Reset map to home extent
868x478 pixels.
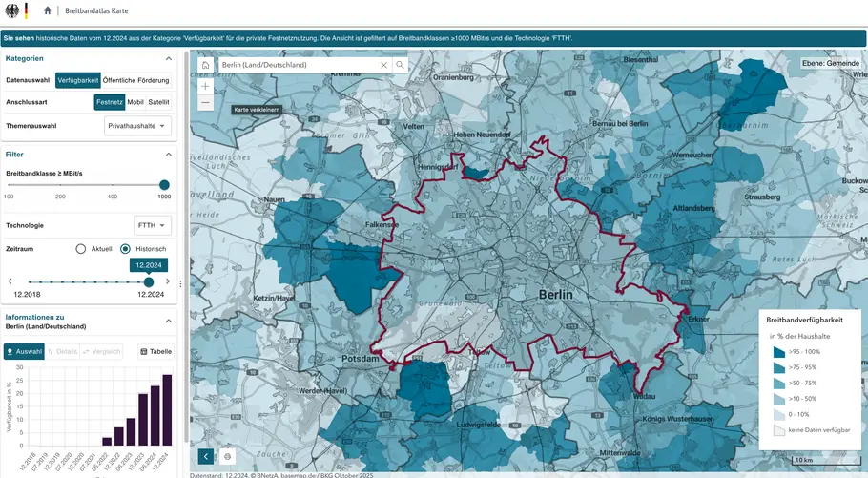tap(205, 65)
